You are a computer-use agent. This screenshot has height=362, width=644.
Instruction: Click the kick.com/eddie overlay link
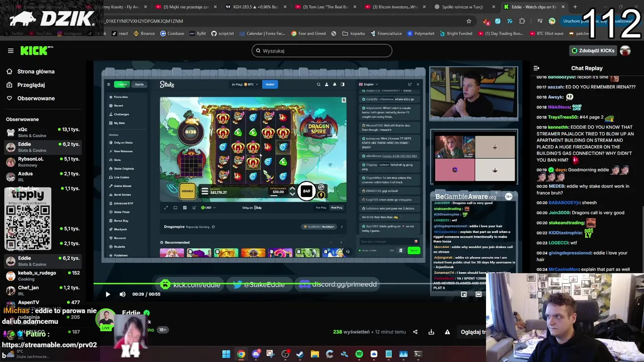[191, 285]
